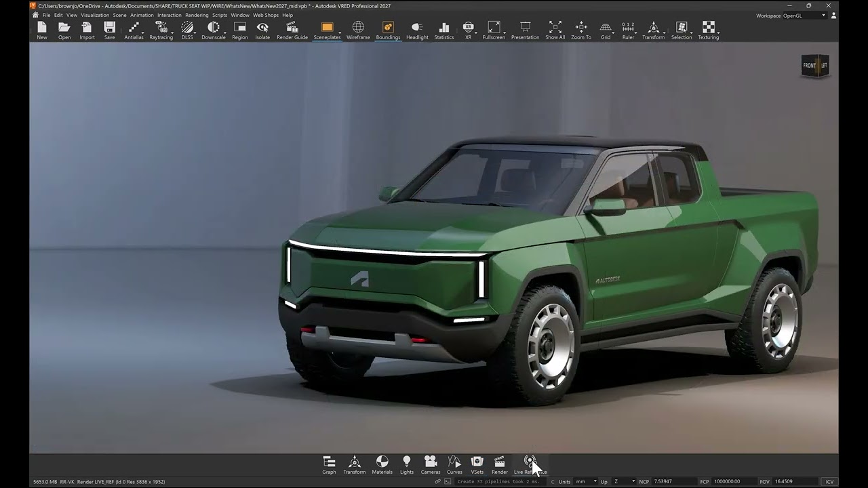Click the user account icon

coord(833,15)
